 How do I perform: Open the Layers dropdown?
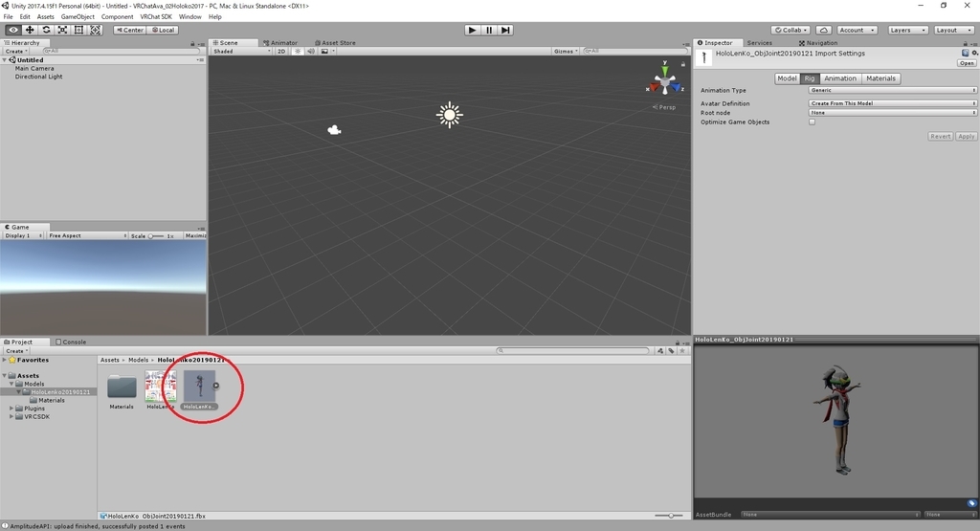point(907,30)
